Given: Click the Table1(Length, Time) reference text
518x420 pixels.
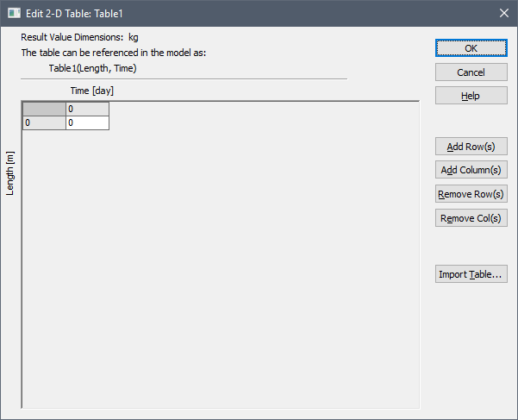Looking at the screenshot, I should pyautogui.click(x=92, y=68).
